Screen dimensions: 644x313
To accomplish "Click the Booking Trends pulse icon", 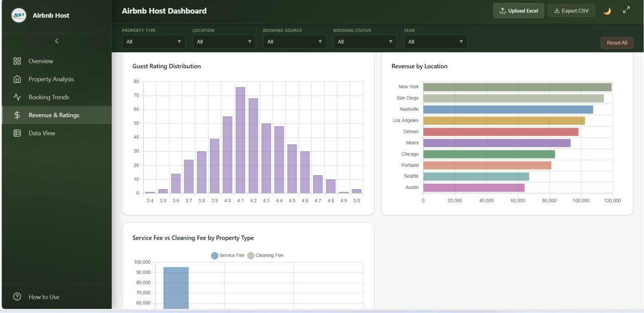I will [x=17, y=97].
